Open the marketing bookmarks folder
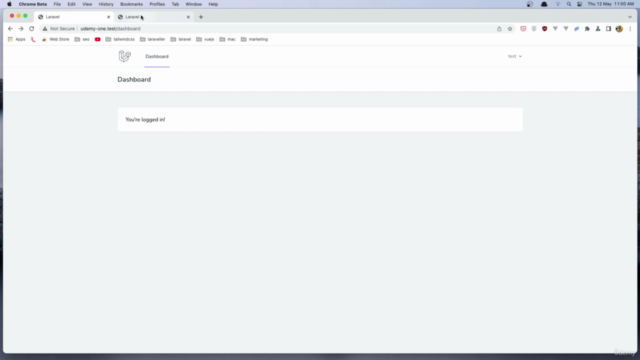Image resolution: width=640 pixels, height=360 pixels. (x=254, y=39)
